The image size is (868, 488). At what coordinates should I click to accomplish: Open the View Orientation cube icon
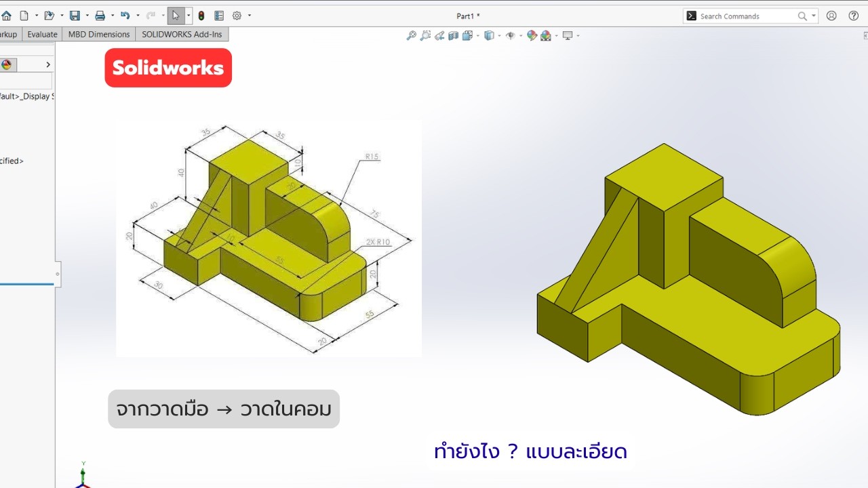coord(467,36)
